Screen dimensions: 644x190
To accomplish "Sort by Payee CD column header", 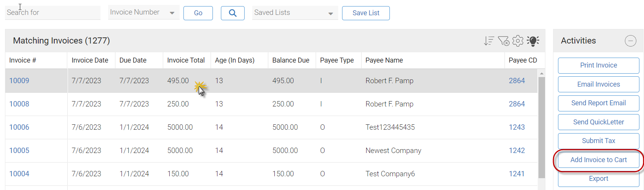I will point(523,60).
